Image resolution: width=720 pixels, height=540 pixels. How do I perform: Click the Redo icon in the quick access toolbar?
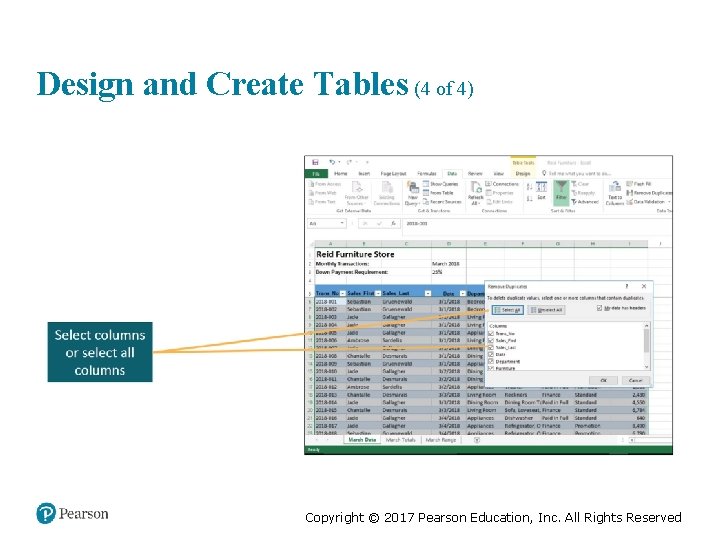[x=349, y=162]
